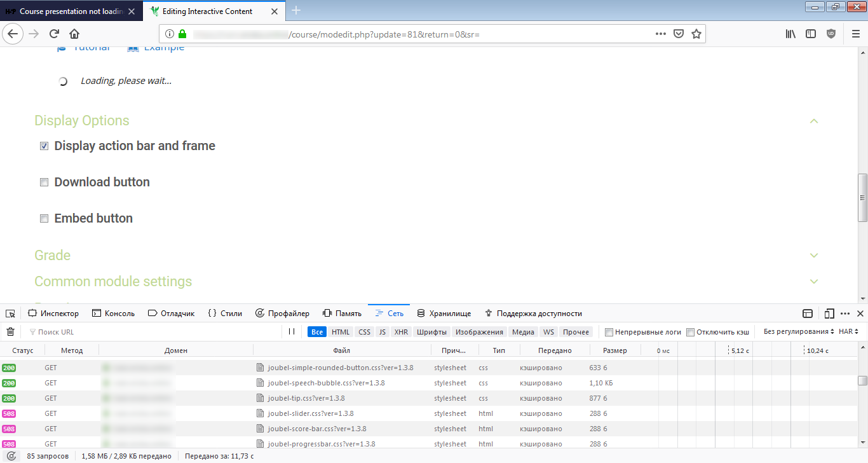
Task: Sort network list by Файл column
Action: click(x=342, y=350)
